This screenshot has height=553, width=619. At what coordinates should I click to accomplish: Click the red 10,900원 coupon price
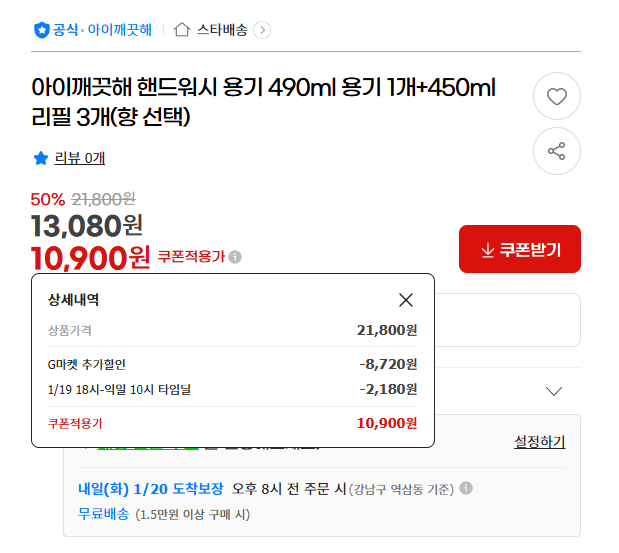(91, 258)
